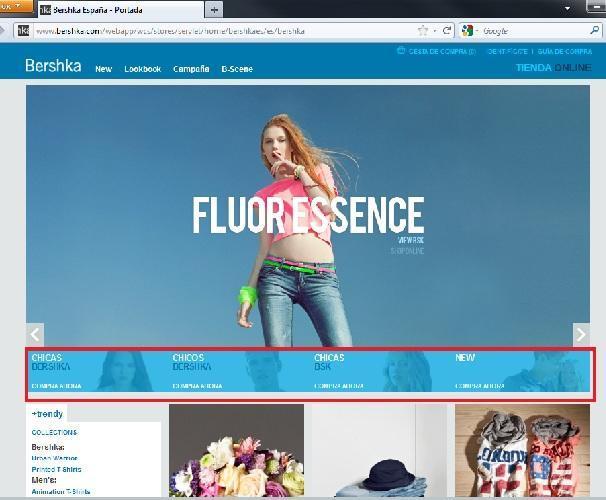
Task: Click the Tienda Online link
Action: 553,68
